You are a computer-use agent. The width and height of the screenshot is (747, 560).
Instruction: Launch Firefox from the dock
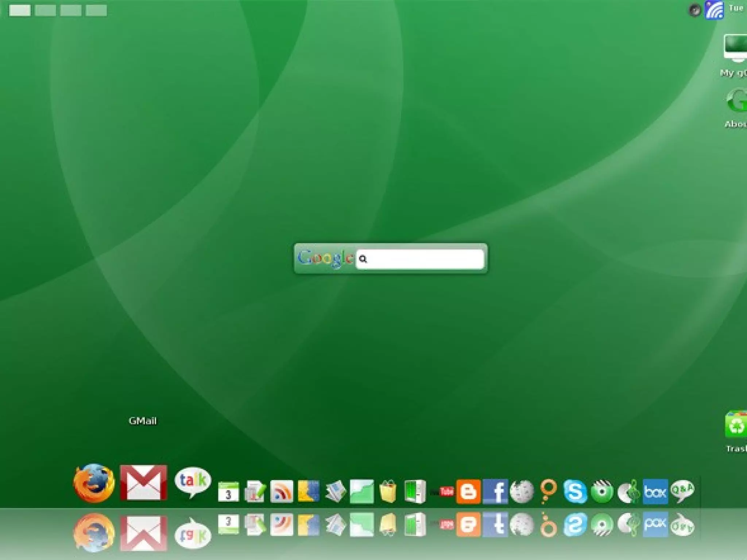click(x=94, y=483)
